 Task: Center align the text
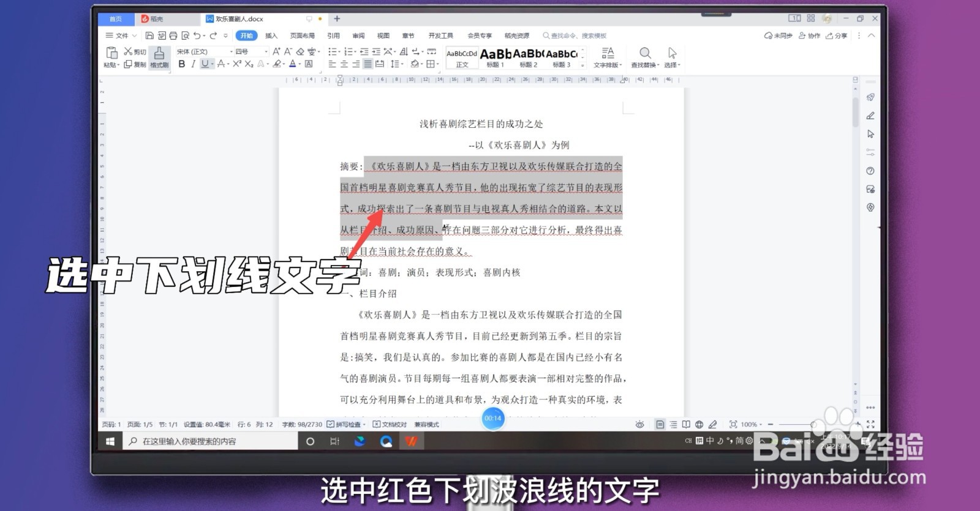point(344,64)
